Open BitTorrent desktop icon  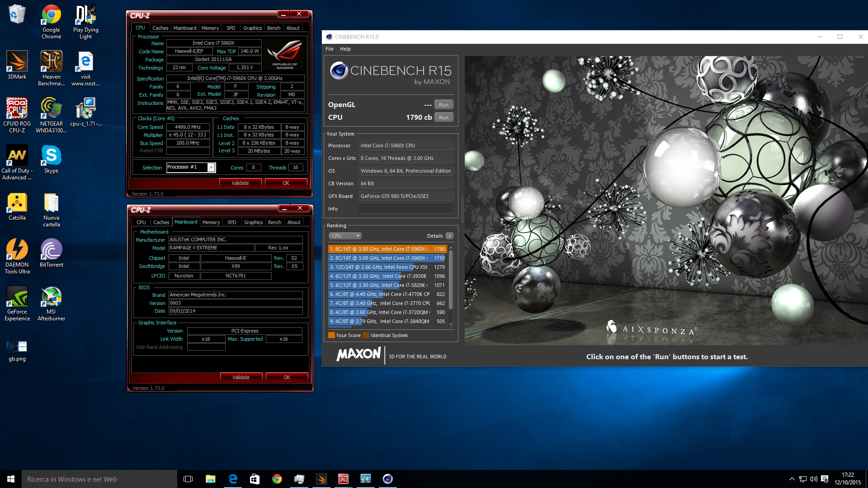pos(51,253)
